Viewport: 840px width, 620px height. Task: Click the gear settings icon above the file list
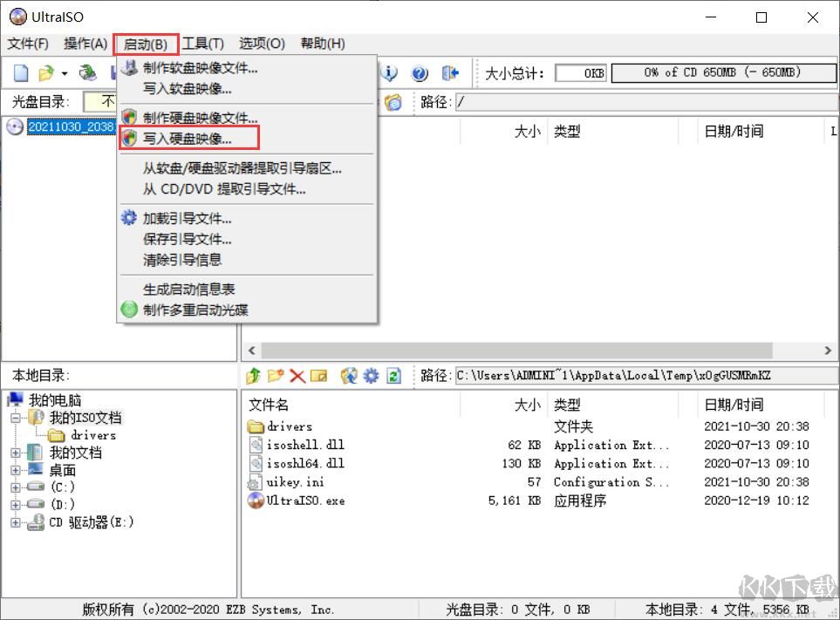click(371, 376)
